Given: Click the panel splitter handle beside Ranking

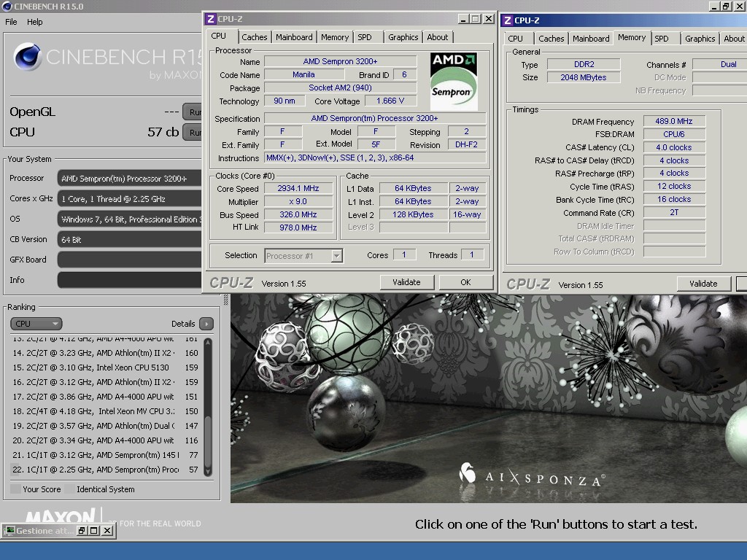Looking at the screenshot, I should (x=226, y=300).
